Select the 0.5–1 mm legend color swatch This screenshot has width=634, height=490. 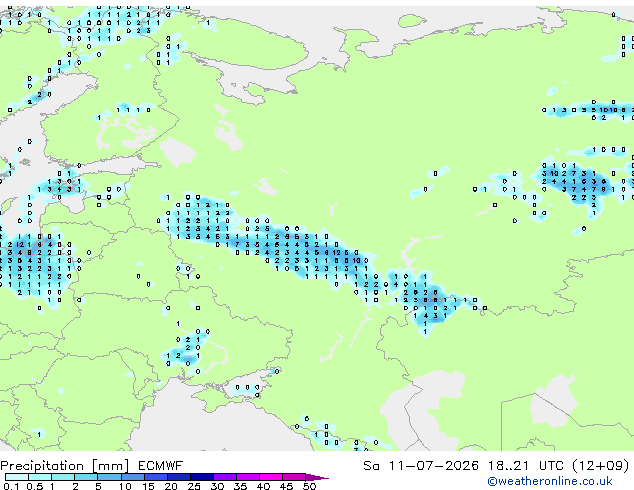coord(40,477)
